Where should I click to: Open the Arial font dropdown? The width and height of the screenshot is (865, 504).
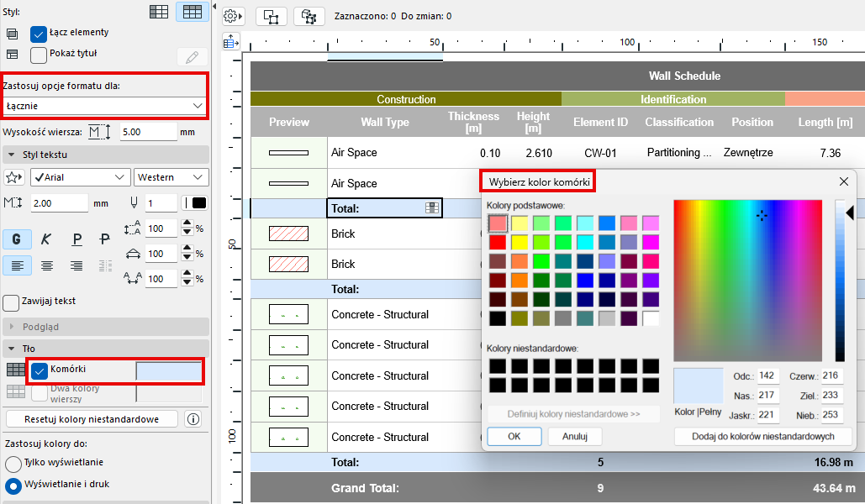click(78, 177)
